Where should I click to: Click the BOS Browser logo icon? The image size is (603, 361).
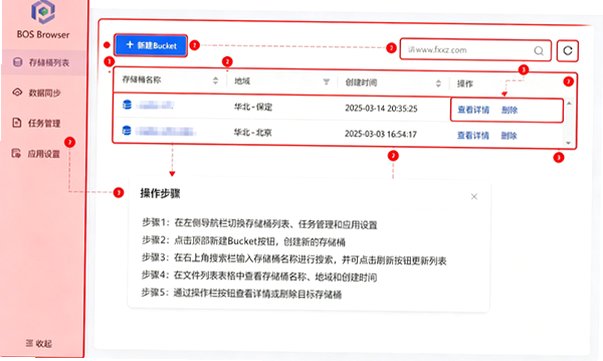click(x=43, y=12)
